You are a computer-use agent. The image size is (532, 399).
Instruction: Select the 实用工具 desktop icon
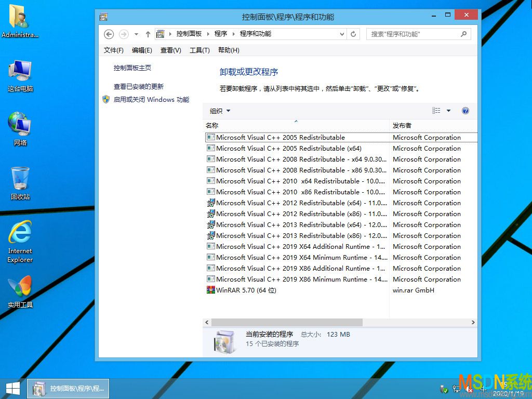[x=20, y=292]
